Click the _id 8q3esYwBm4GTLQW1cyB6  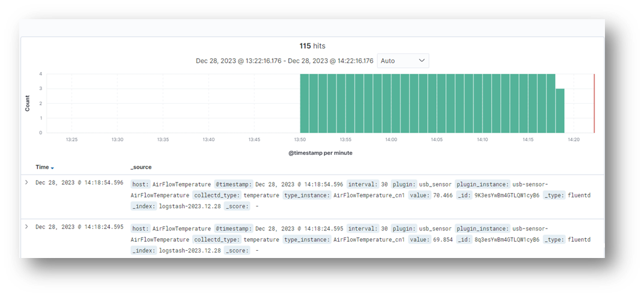(507, 239)
